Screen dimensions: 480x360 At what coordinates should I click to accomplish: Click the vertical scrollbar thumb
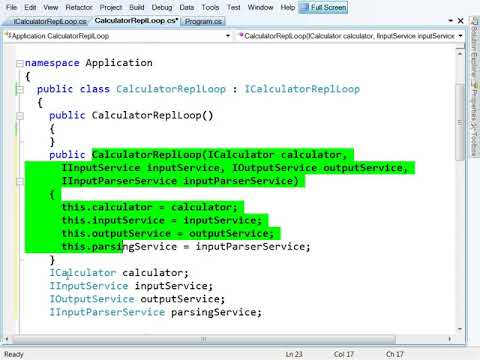[460, 122]
